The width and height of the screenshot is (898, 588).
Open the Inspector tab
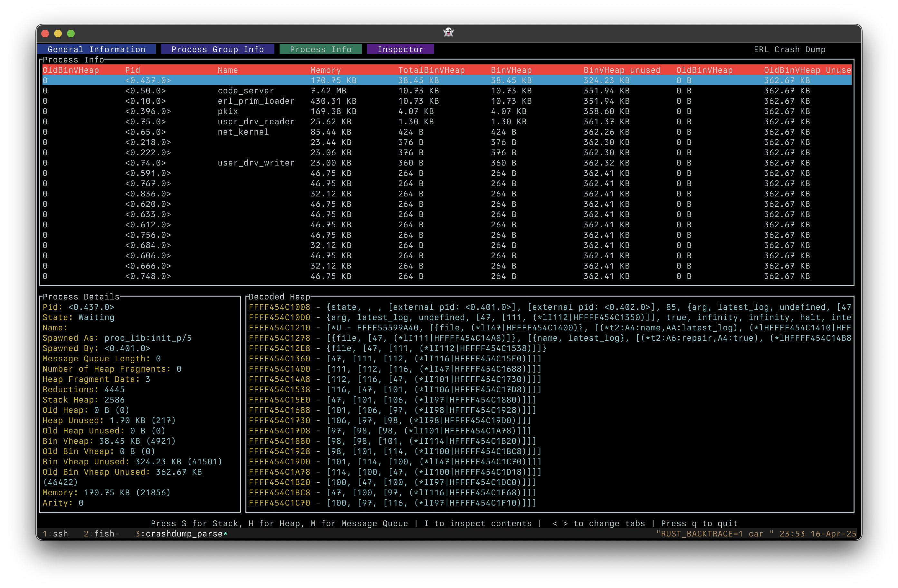[400, 49]
